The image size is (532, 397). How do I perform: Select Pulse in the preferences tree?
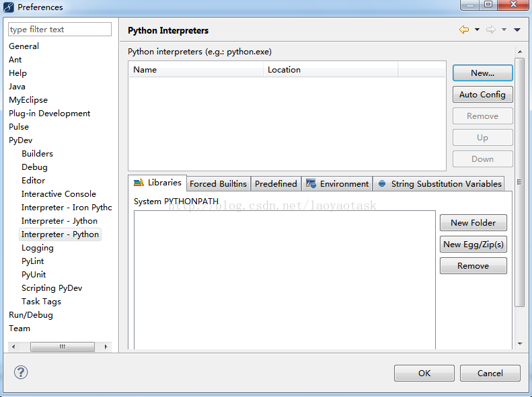19,127
